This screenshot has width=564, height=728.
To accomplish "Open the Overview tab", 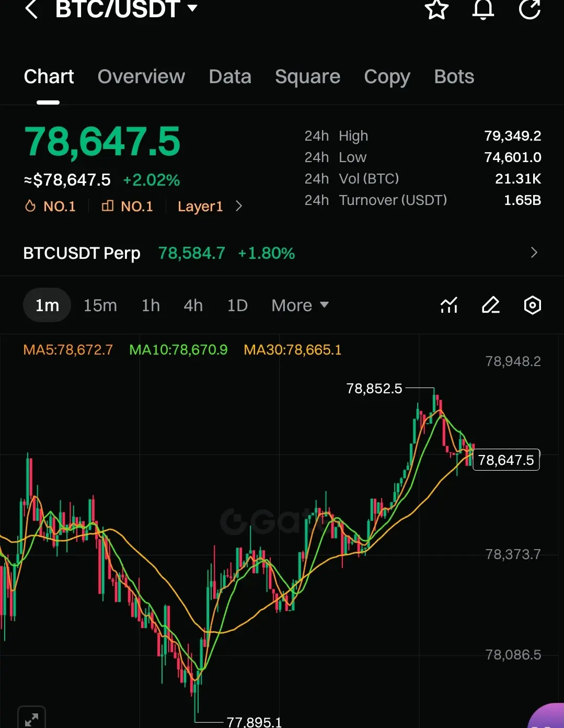I will pos(141,77).
